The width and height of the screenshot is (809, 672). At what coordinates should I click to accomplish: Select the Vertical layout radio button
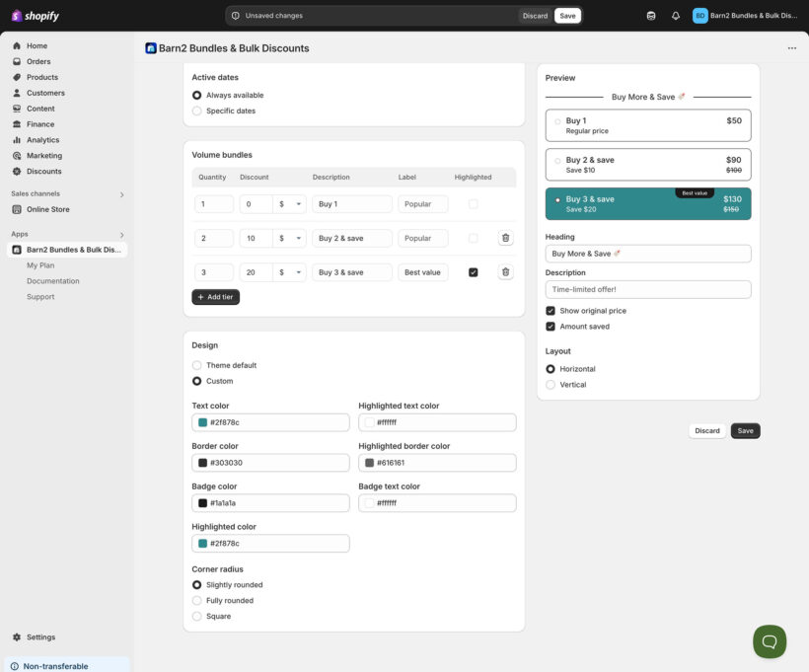pyautogui.click(x=551, y=385)
